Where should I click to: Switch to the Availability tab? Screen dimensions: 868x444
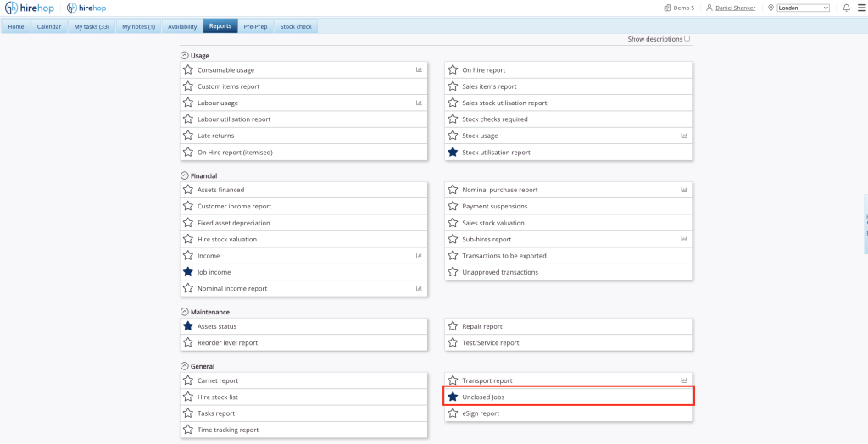(182, 26)
